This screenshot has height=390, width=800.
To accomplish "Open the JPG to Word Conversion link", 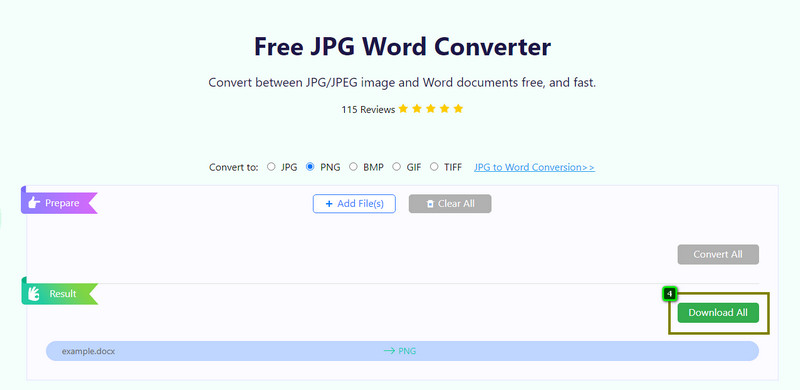I will [534, 167].
